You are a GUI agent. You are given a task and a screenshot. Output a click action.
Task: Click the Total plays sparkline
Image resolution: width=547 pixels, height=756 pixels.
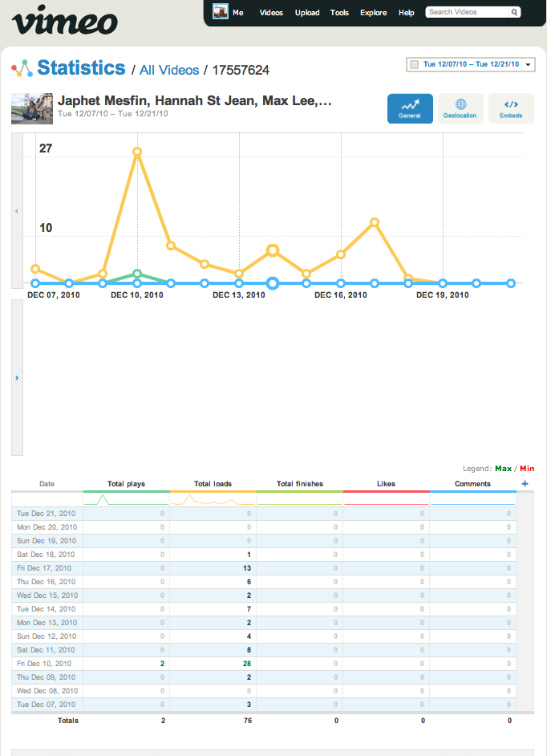click(126, 499)
